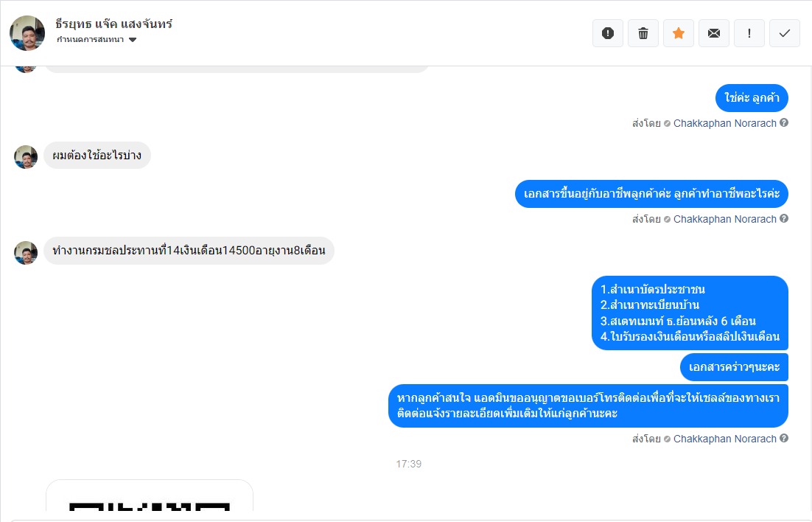Mark conversation unread with envelope icon
Image resolution: width=812 pixels, height=522 pixels.
(x=713, y=33)
